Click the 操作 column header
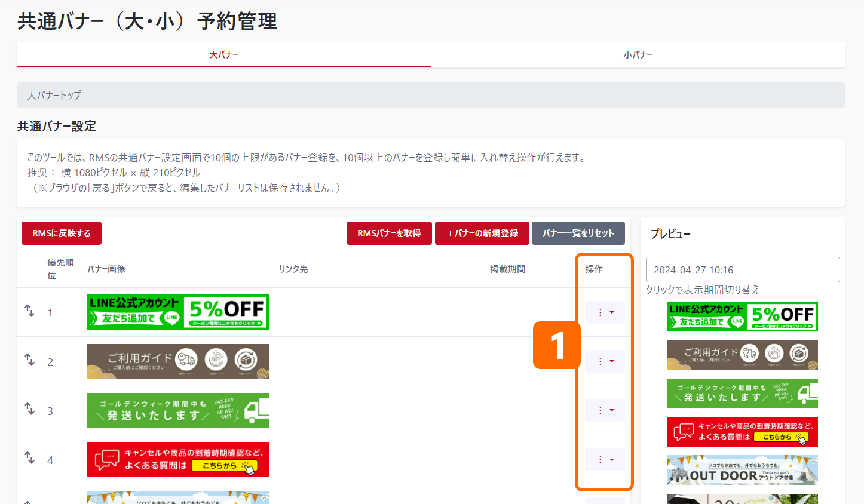The width and height of the screenshot is (864, 504). [594, 269]
